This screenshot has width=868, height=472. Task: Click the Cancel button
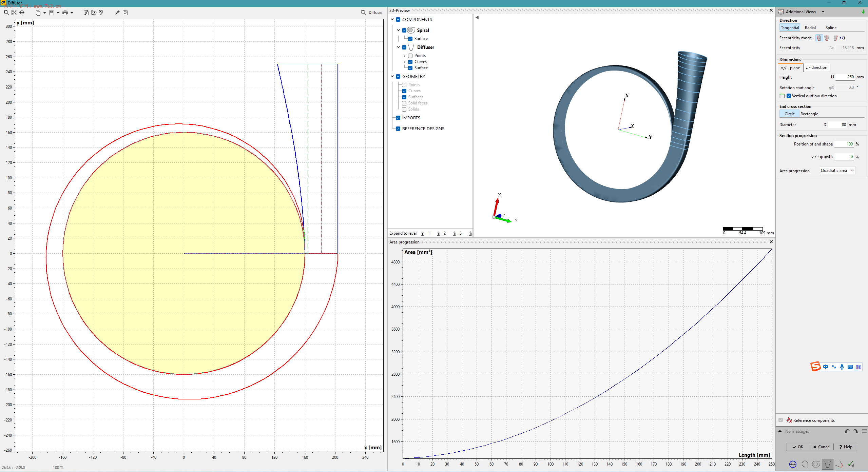click(822, 447)
